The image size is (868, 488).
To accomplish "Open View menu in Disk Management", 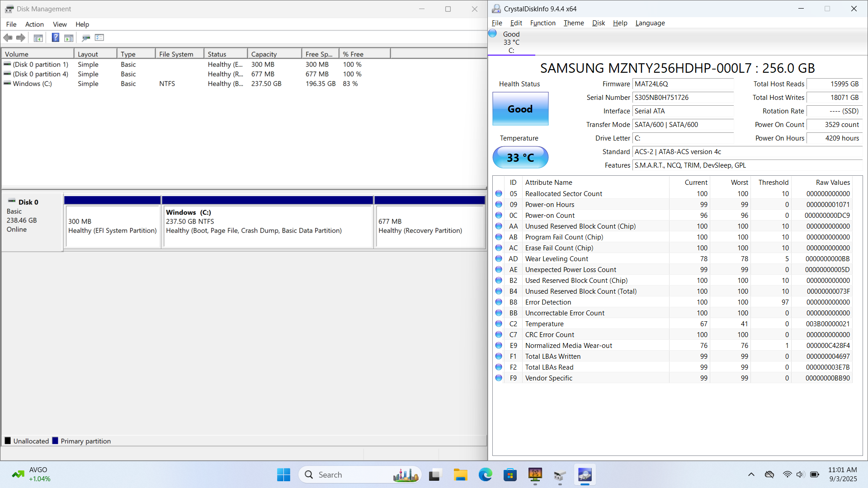I will coord(60,24).
